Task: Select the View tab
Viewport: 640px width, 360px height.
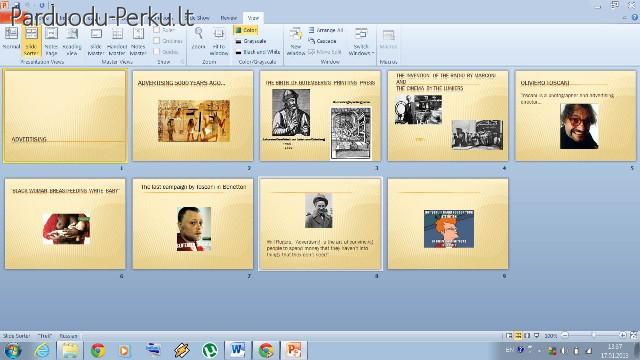Action: point(253,18)
